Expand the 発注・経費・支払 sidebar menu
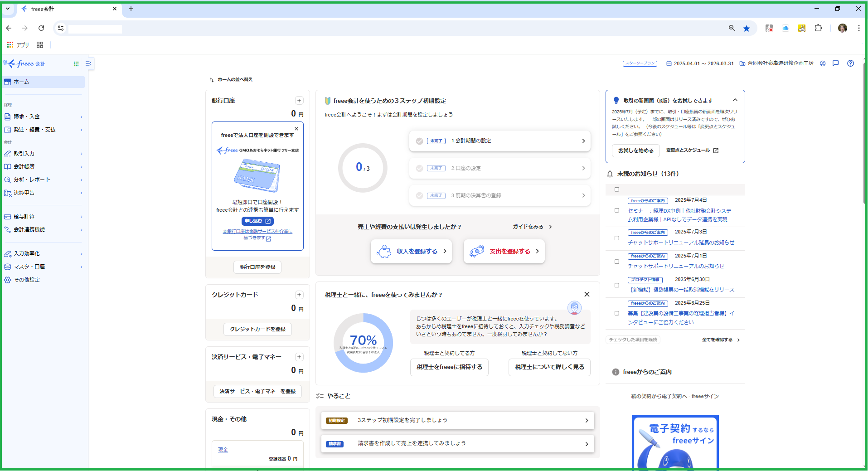The image size is (868, 471). coord(44,130)
